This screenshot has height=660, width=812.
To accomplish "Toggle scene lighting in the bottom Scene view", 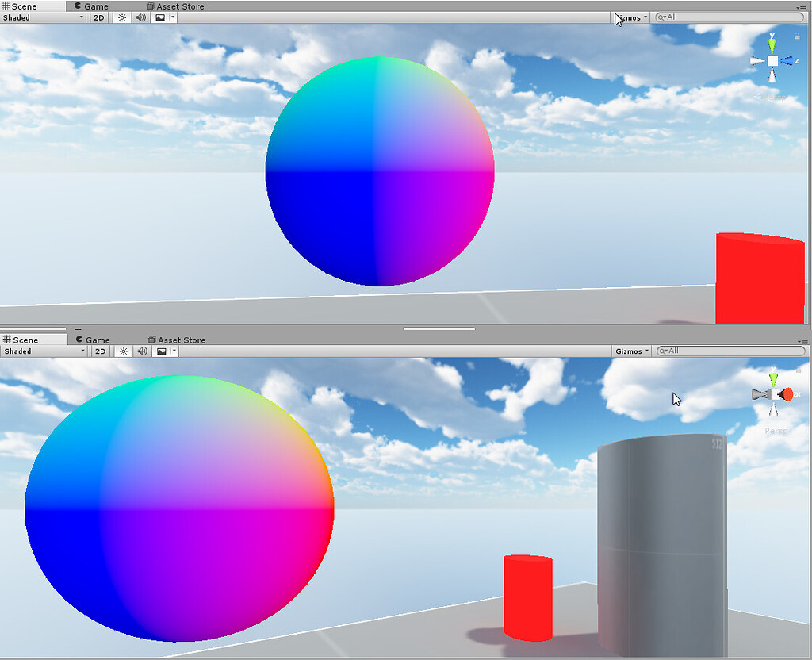I will [124, 351].
